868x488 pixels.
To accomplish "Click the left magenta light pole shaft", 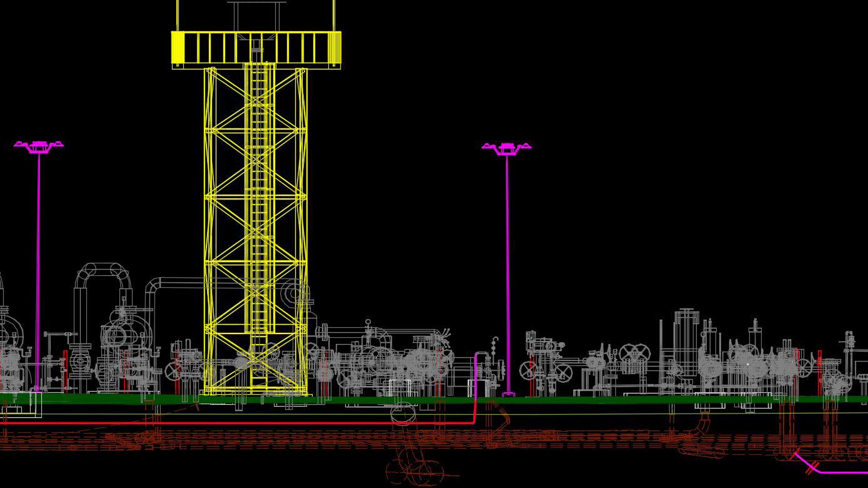I will click(x=38, y=272).
